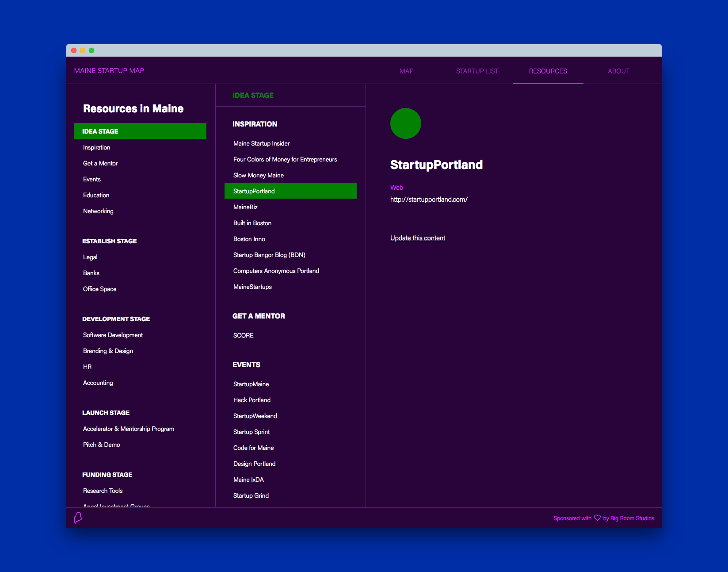This screenshot has width=728, height=572.
Task: Select the RESOURCES tab
Action: pos(548,71)
